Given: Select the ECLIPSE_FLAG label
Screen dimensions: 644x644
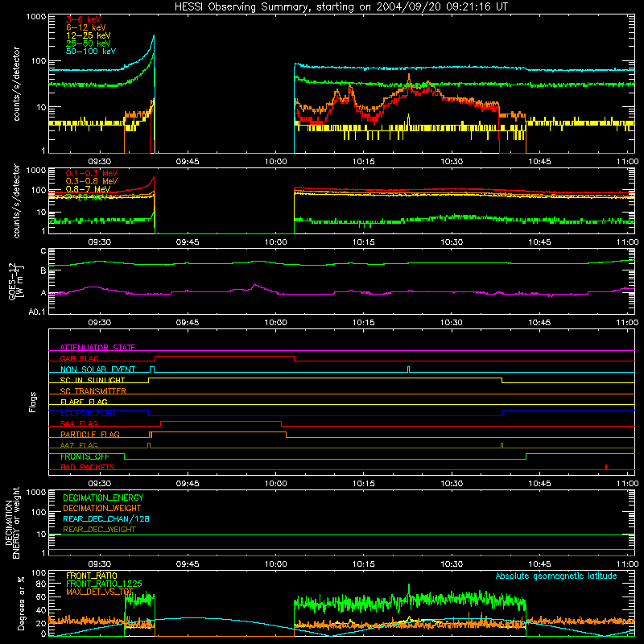Looking at the screenshot, I should 88,413.
